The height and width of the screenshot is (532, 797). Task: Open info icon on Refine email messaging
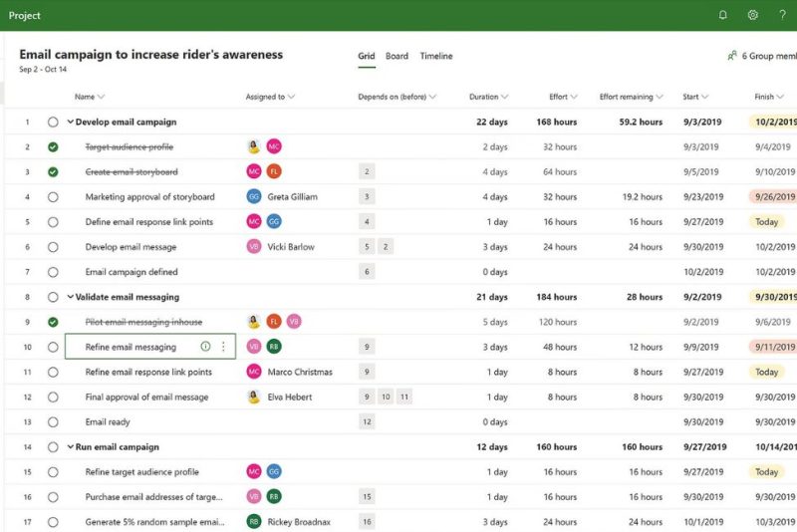[205, 347]
